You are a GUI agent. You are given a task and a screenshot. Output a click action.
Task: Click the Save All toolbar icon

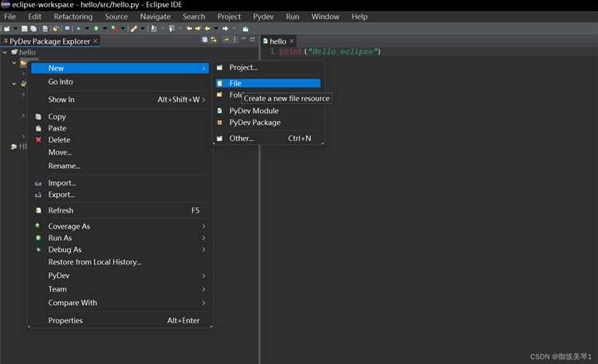pyautogui.click(x=33, y=29)
